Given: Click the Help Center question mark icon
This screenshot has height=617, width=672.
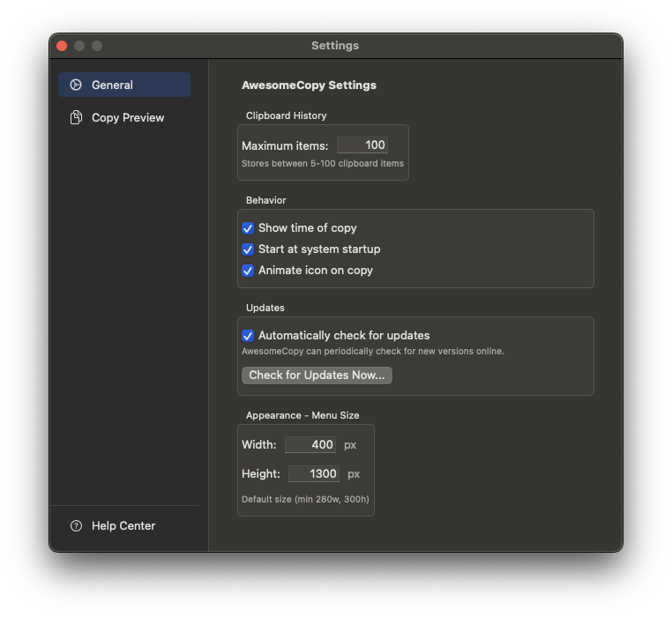Looking at the screenshot, I should click(x=76, y=525).
